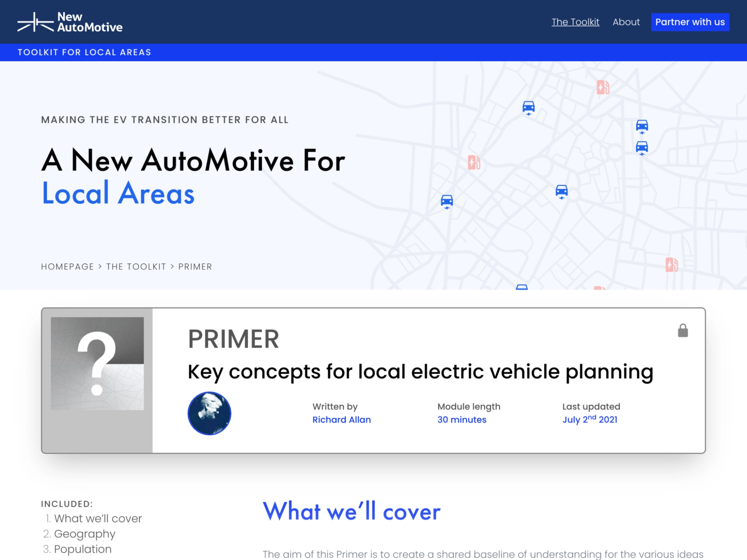
Task: Open the About nav link
Action: click(626, 22)
